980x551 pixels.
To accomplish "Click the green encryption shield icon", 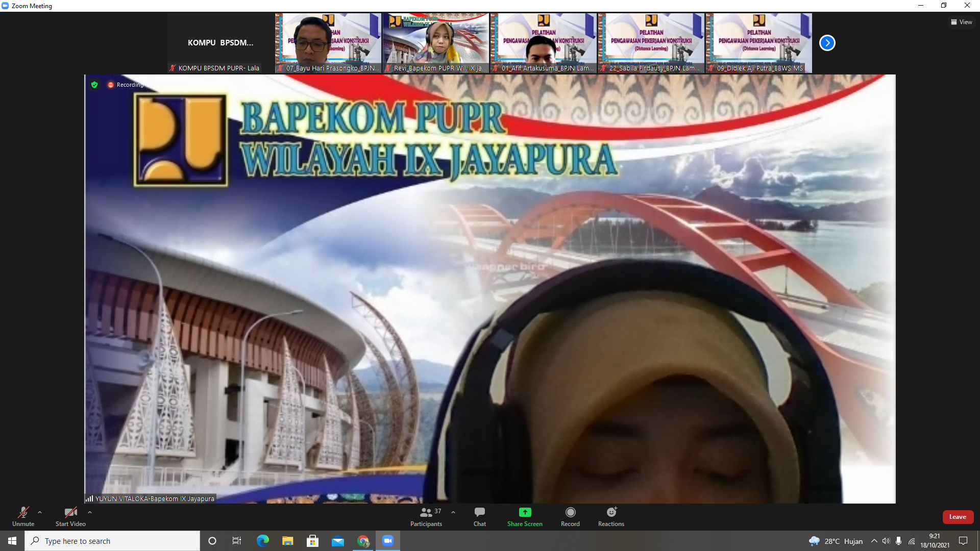I will (x=94, y=85).
